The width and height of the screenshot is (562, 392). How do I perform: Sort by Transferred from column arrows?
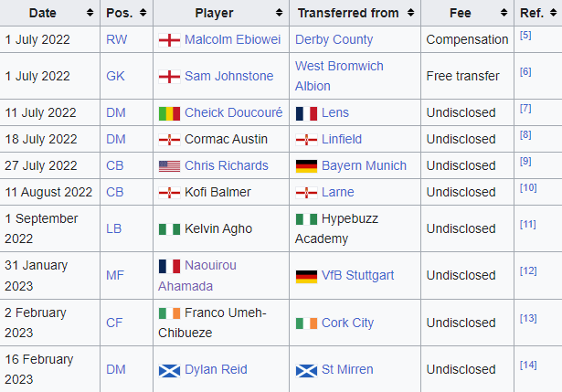pyautogui.click(x=410, y=13)
